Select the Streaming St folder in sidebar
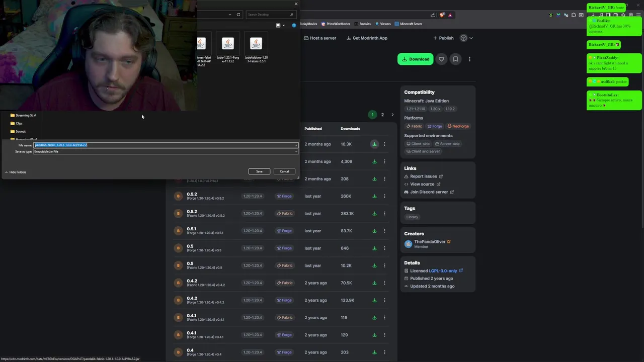644x362 pixels. pyautogui.click(x=23, y=115)
